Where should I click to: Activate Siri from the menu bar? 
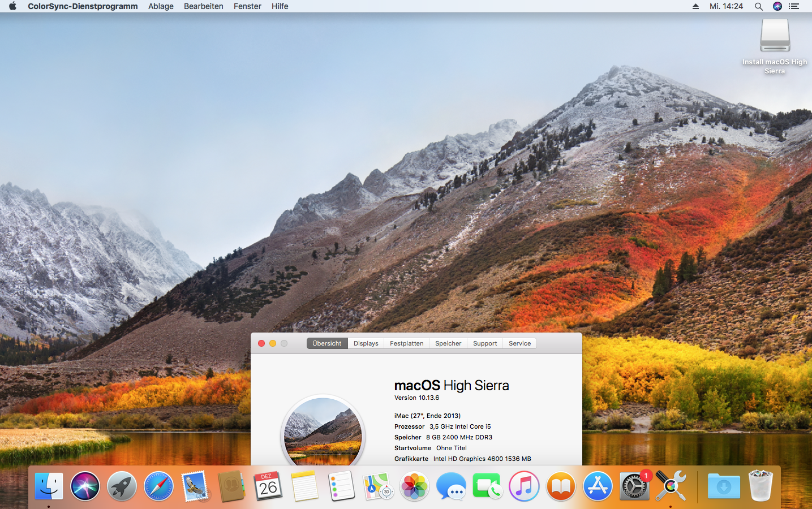777,6
